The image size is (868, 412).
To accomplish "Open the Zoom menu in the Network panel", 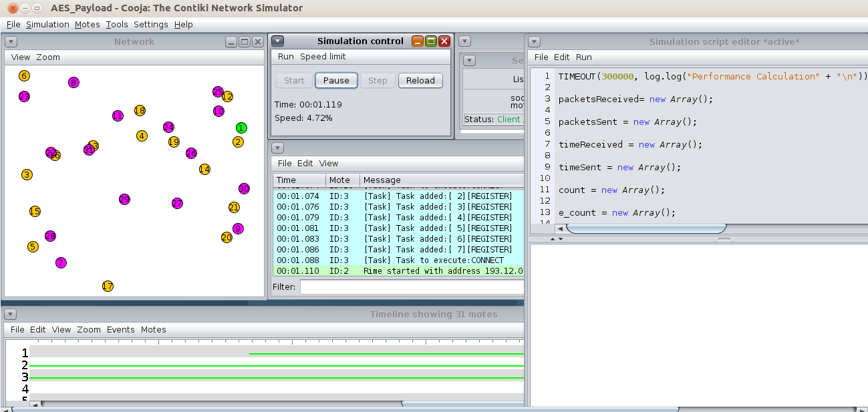I will click(x=48, y=57).
